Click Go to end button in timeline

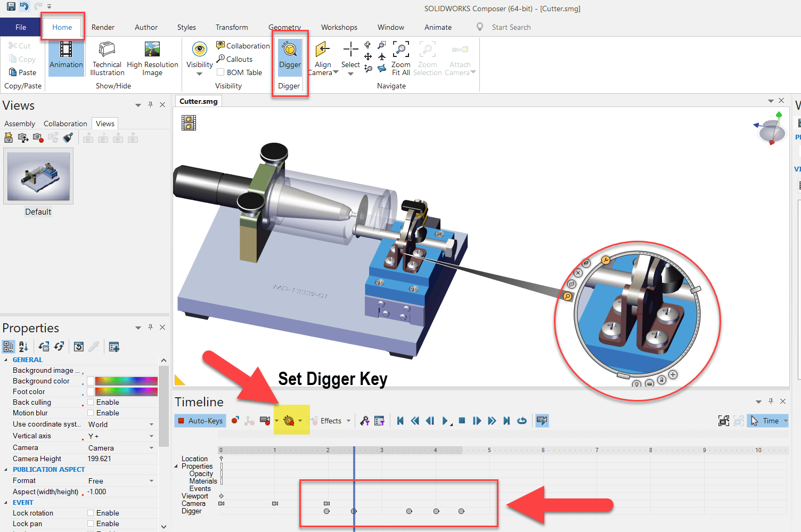coord(506,421)
